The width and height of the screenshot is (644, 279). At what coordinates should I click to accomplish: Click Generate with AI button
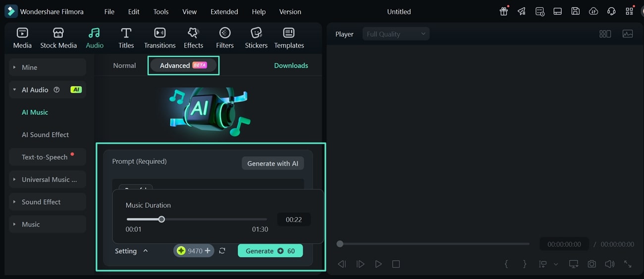point(273,163)
